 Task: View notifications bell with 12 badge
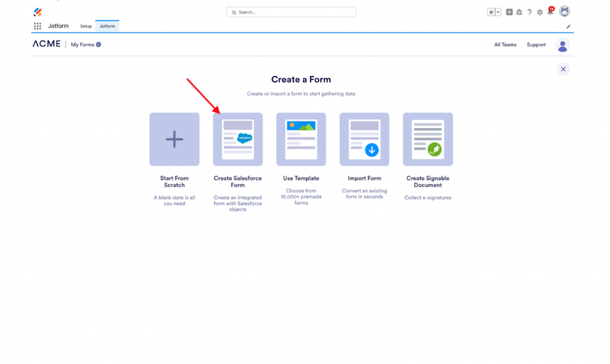point(551,11)
